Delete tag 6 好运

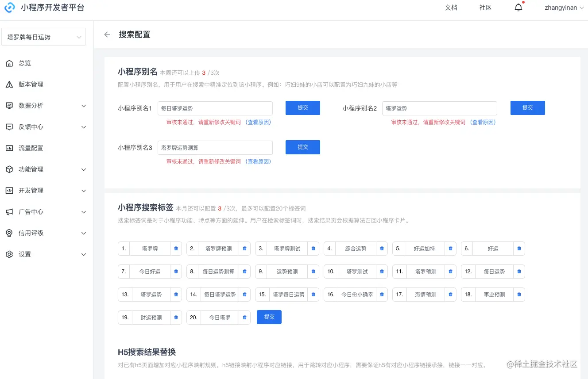coord(519,249)
